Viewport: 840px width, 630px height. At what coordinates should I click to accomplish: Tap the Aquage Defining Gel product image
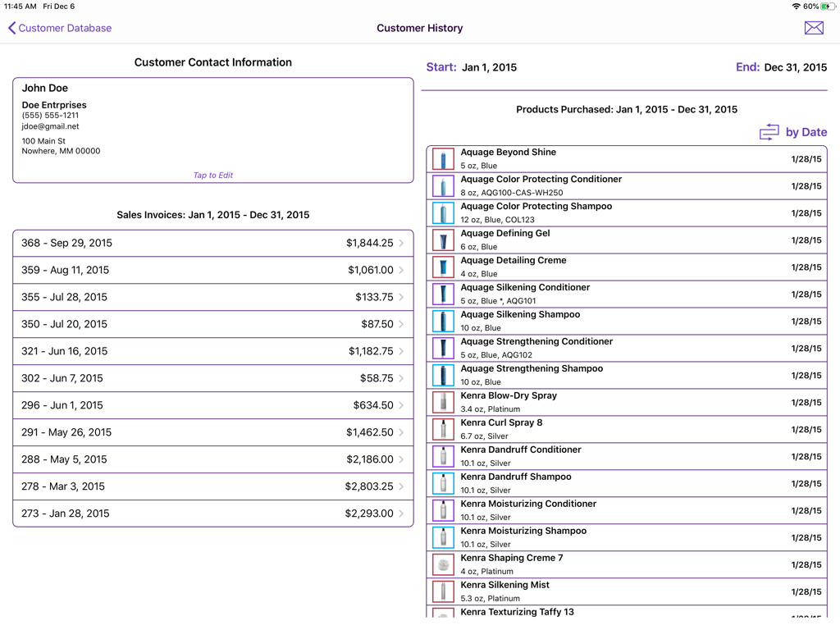443,240
